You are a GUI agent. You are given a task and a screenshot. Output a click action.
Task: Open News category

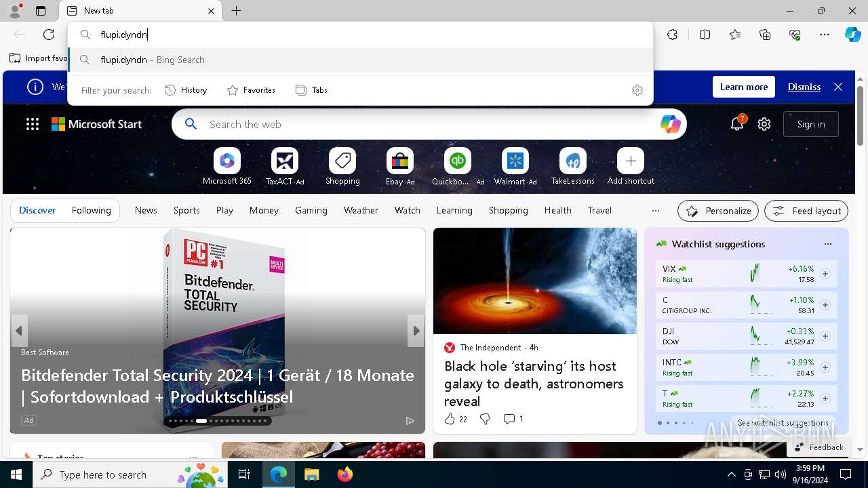click(146, 210)
